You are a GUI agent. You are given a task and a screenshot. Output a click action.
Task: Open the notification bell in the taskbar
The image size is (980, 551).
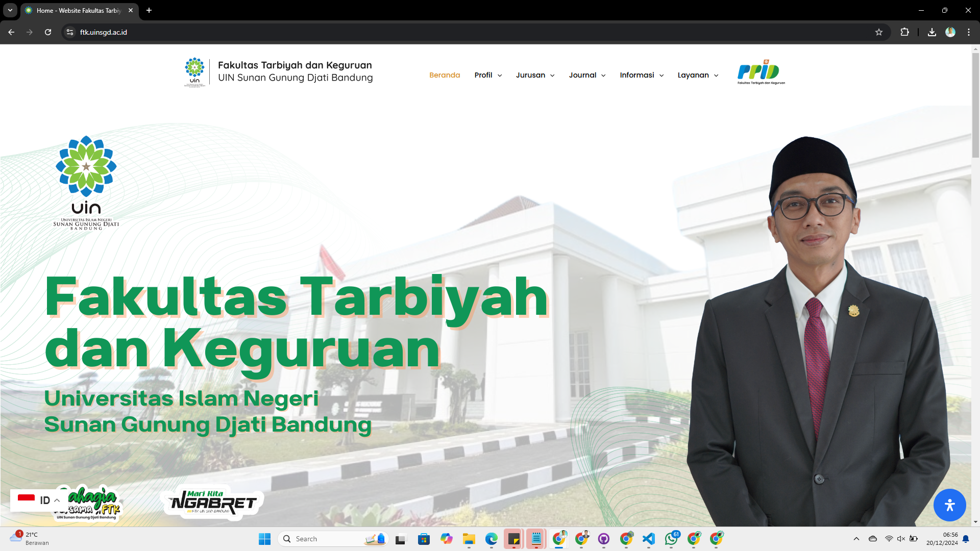pos(966,539)
